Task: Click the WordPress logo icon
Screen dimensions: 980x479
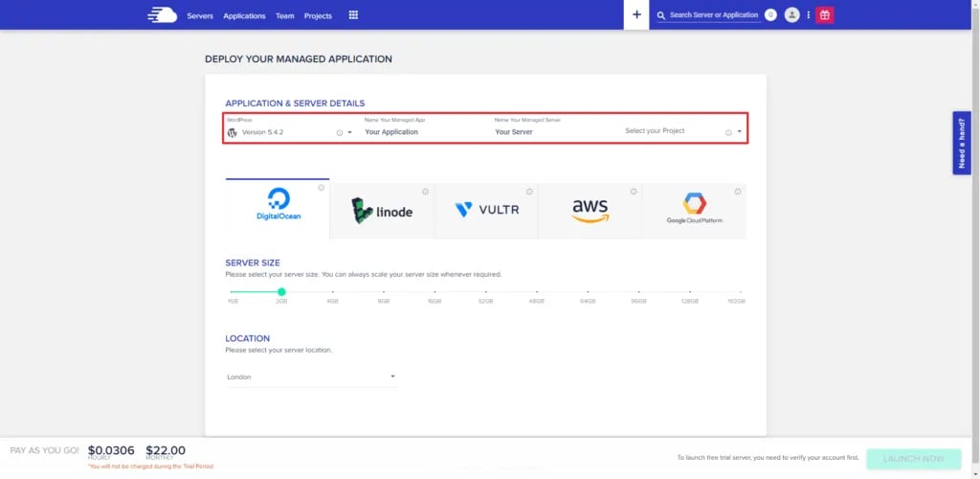Action: click(233, 132)
